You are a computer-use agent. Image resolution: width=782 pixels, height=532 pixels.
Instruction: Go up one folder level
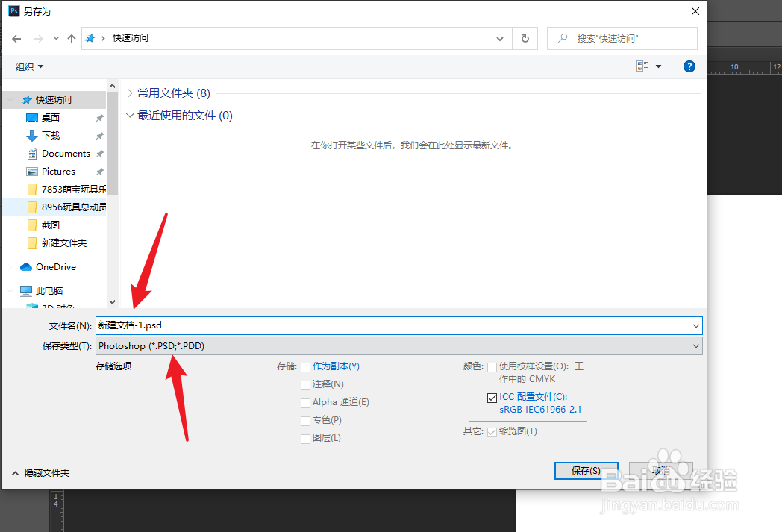[72, 38]
